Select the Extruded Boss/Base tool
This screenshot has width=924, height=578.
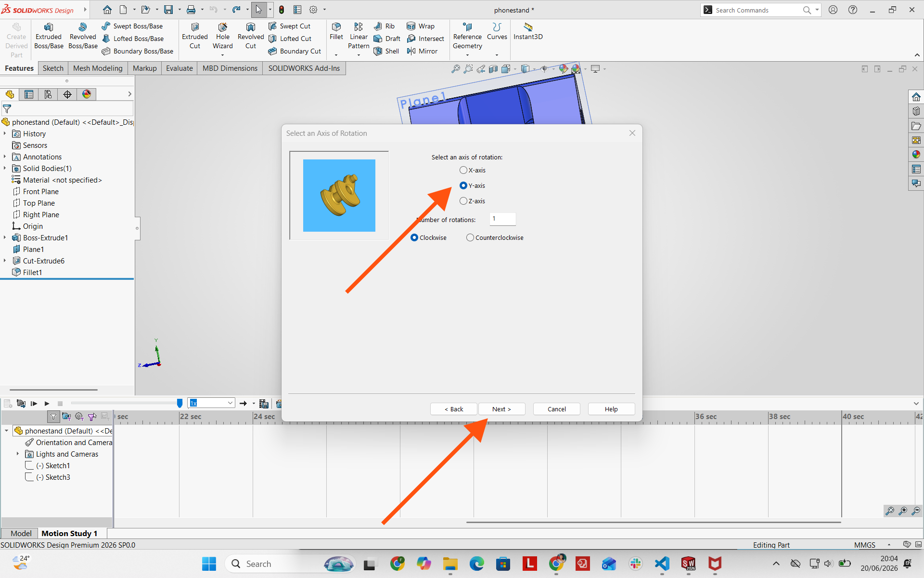coord(49,36)
